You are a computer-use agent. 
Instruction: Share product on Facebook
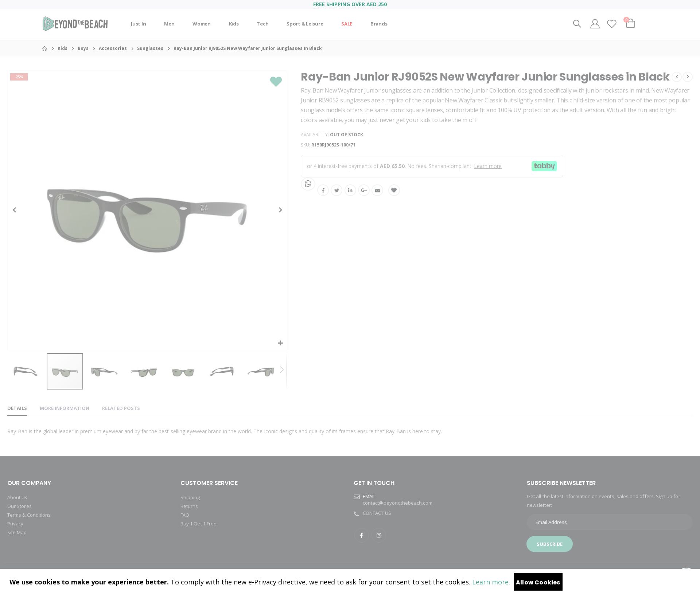323,190
